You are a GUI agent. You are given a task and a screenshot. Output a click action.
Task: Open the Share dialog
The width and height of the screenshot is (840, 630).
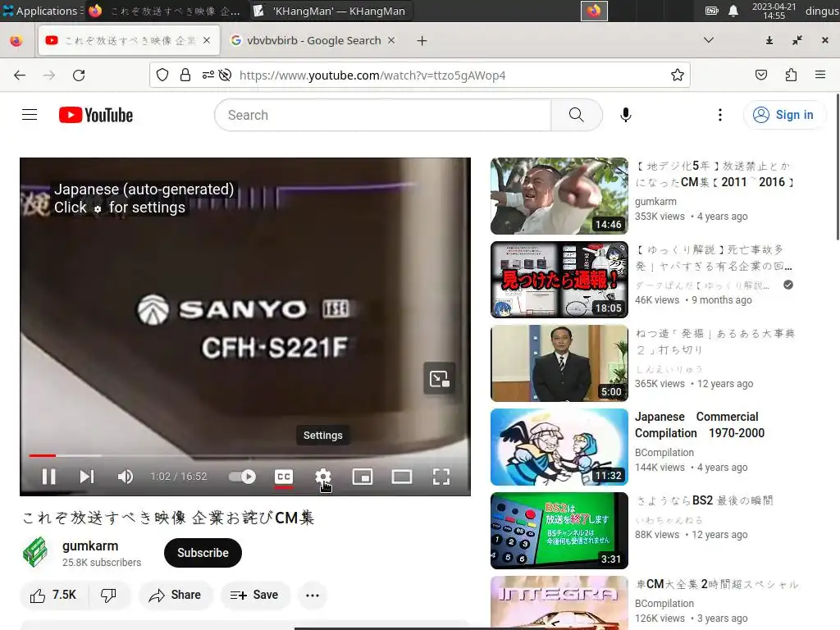click(176, 596)
